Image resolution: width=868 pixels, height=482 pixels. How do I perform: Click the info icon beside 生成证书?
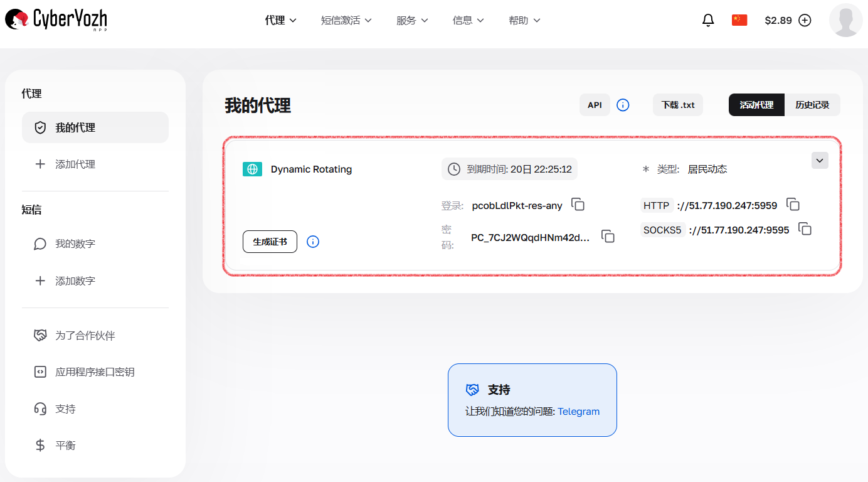tap(312, 242)
